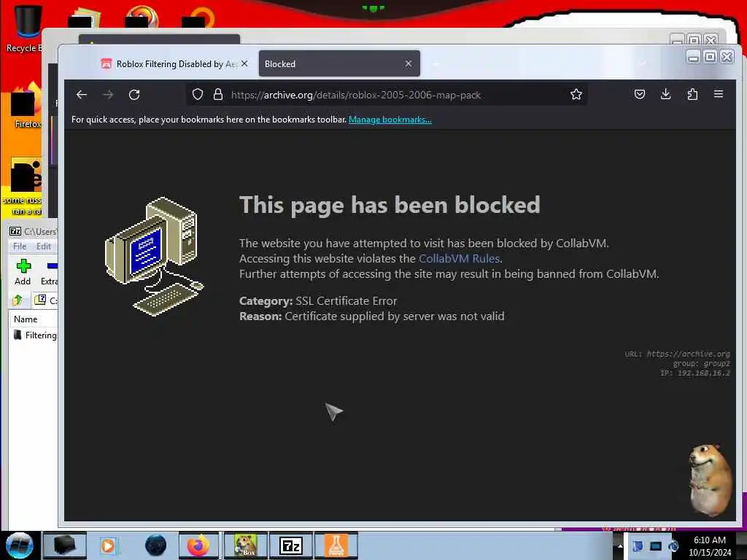Click the volume tray icon

coord(673,546)
